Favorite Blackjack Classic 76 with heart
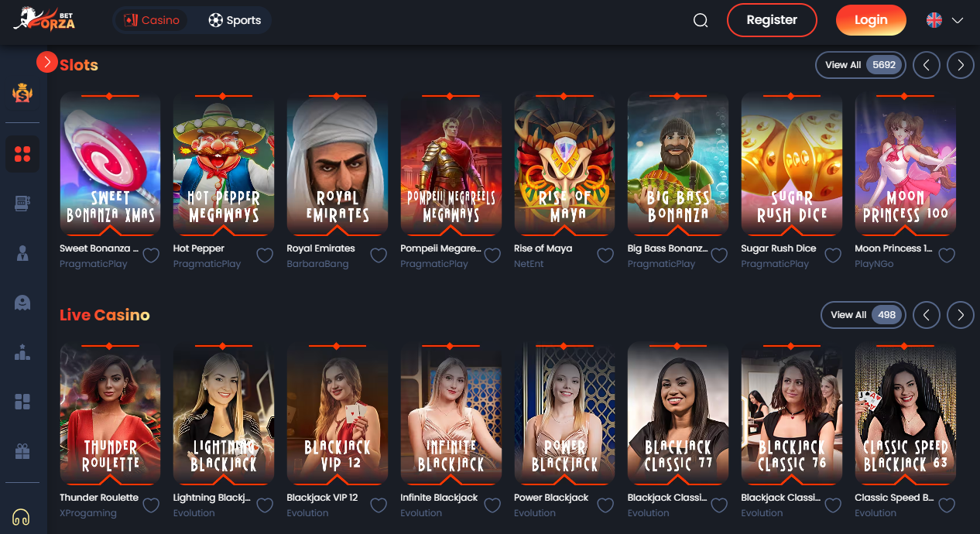Screen dimensions: 980x534 pos(833,505)
